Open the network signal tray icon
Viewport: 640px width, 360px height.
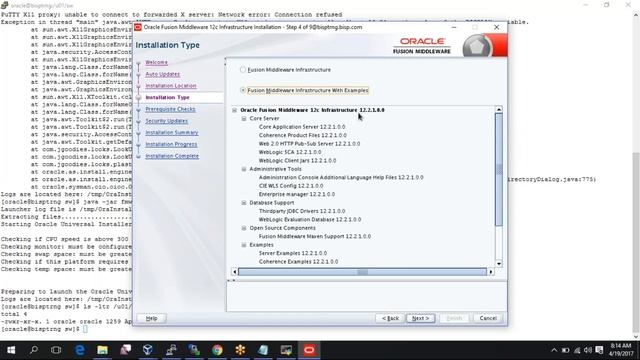[x=577, y=350]
